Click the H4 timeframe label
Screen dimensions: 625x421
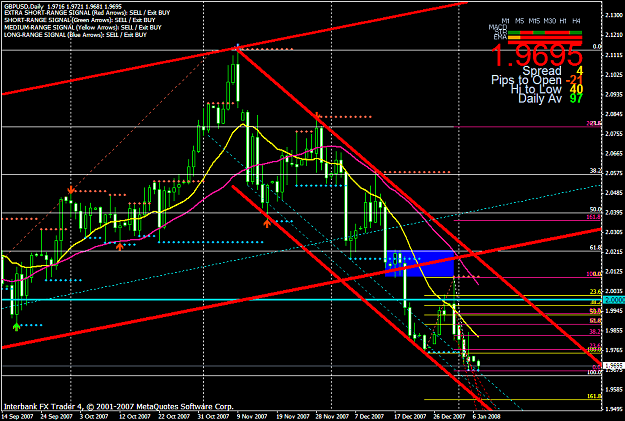click(576, 21)
